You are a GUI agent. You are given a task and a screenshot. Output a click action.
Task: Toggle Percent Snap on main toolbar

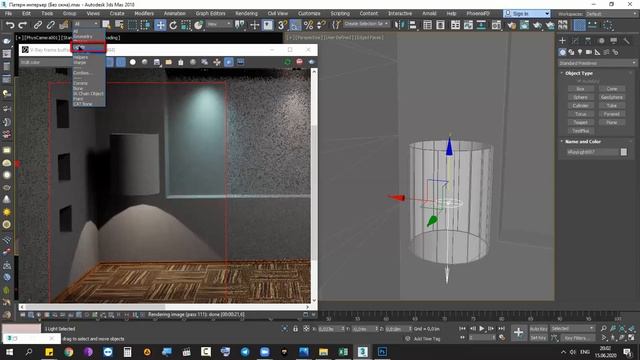point(309,25)
